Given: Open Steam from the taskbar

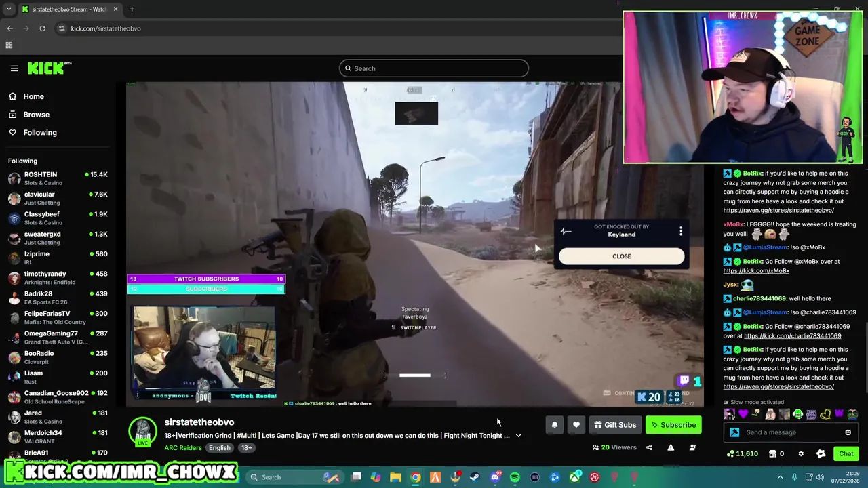Looking at the screenshot, I should [475, 477].
